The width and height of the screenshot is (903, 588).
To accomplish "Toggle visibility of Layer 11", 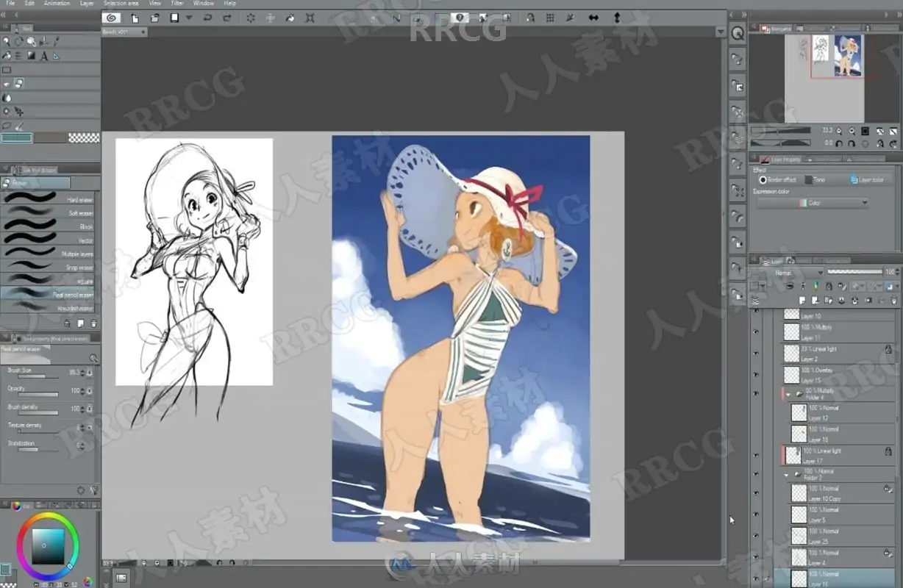I will (x=756, y=331).
